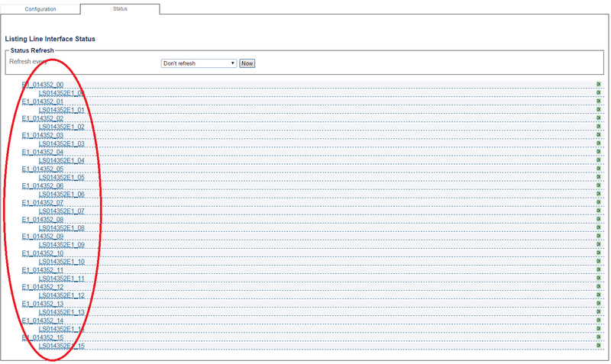Screen dimensions: 611x364
Task: Click green status icon for E1_014352_08
Action: coord(599,219)
